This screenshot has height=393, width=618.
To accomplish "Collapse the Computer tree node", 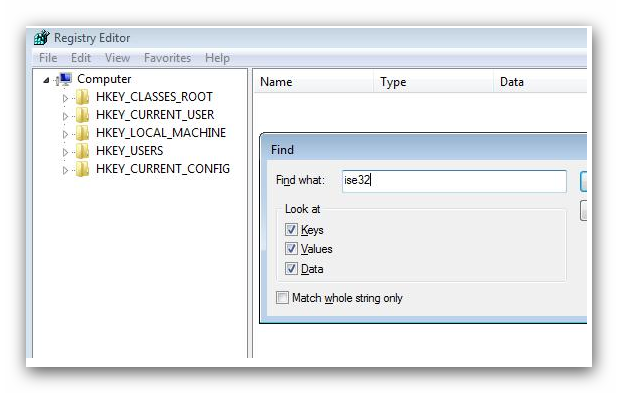I will tap(46, 80).
